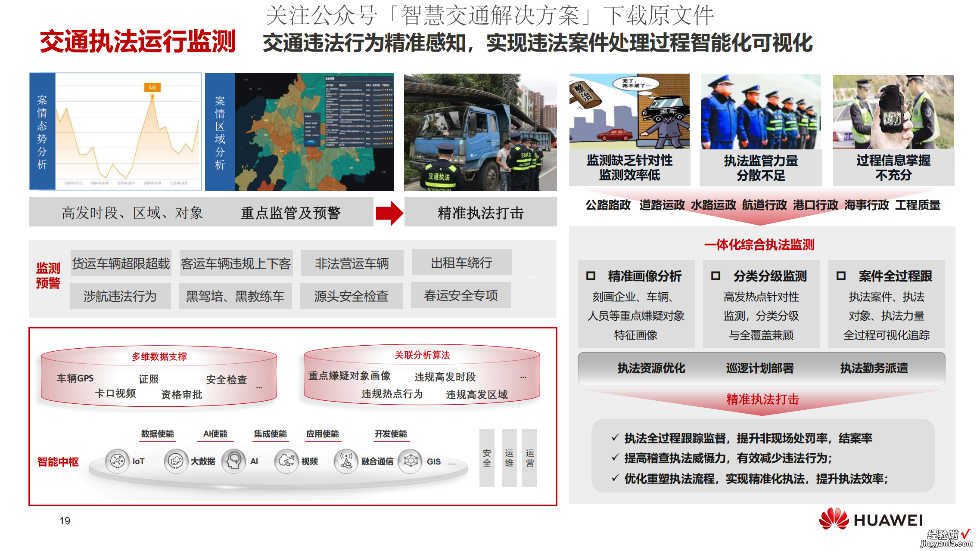The image size is (980, 551).
Task: Click 资格审批 text
Action: tap(182, 395)
